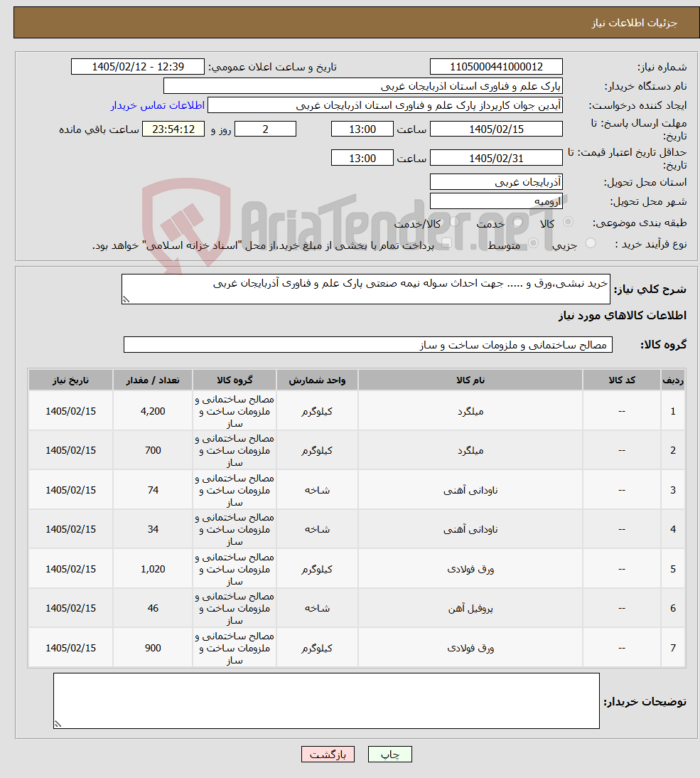The image size is (700, 778).
Task: Open buyer contact info link اطلاعات تماس خریدار
Action: (x=158, y=106)
